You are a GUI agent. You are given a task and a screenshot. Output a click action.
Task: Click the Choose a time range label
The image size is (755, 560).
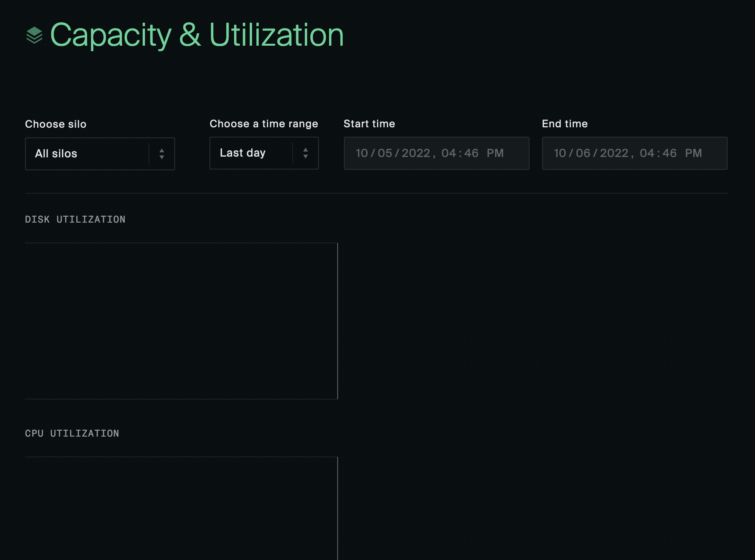tap(264, 124)
